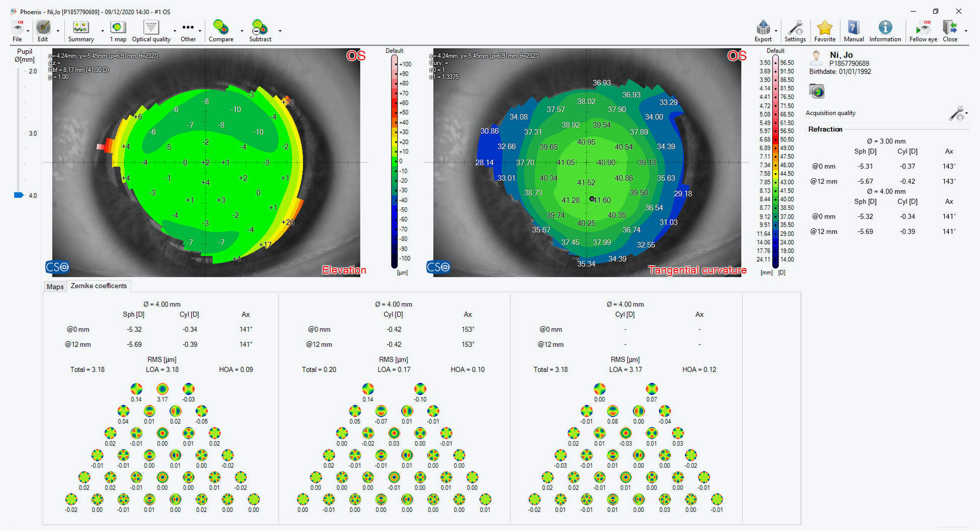The image size is (980, 531).
Task: Click the patient name Ni, Jo
Action: 841,55
